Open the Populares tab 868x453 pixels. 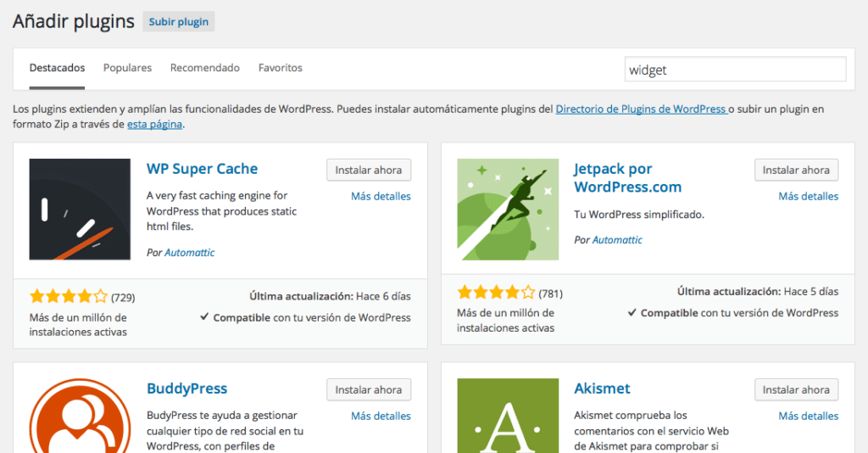pos(127,68)
